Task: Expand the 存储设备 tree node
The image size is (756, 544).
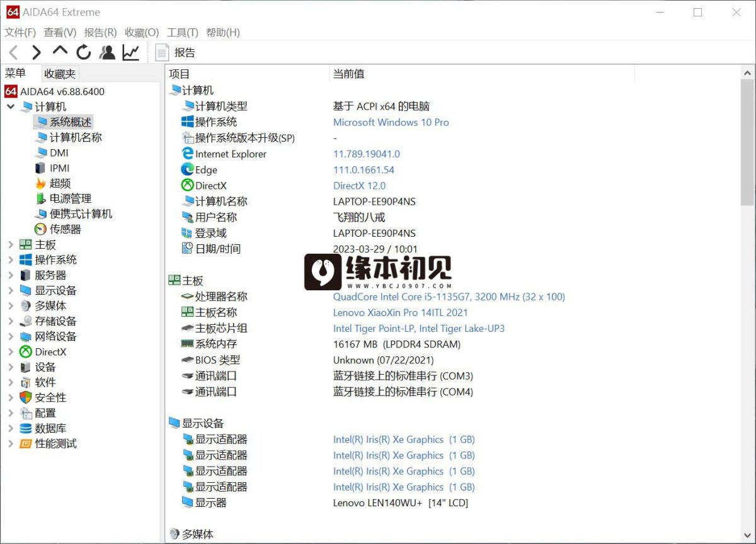Action: pyautogui.click(x=10, y=321)
